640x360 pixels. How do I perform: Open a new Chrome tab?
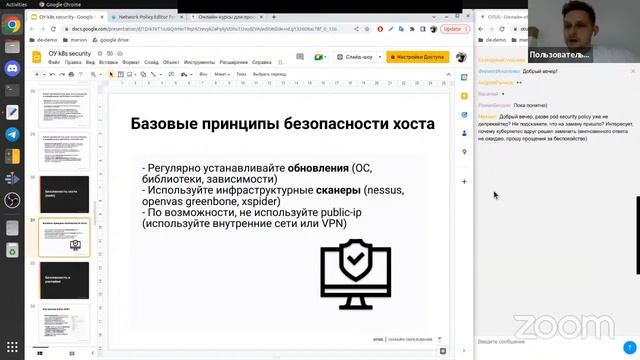point(274,17)
